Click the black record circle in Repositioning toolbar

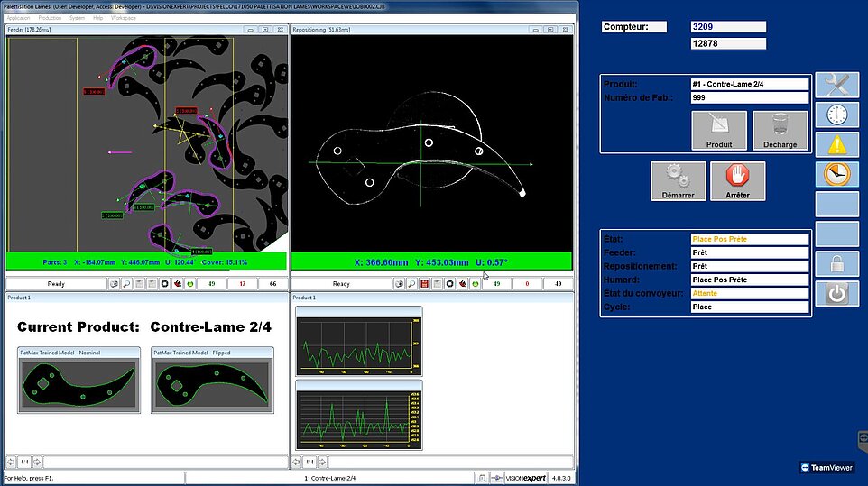pos(449,284)
